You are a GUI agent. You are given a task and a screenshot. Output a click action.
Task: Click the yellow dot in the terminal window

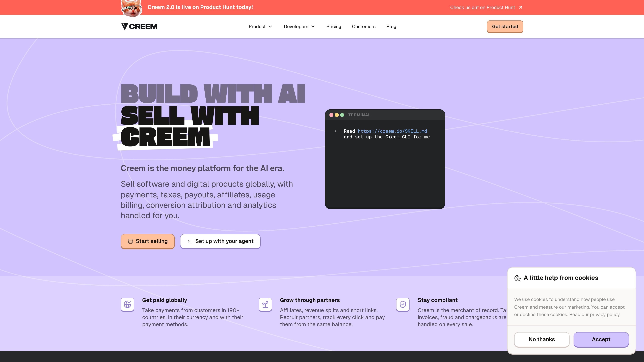coord(337,115)
